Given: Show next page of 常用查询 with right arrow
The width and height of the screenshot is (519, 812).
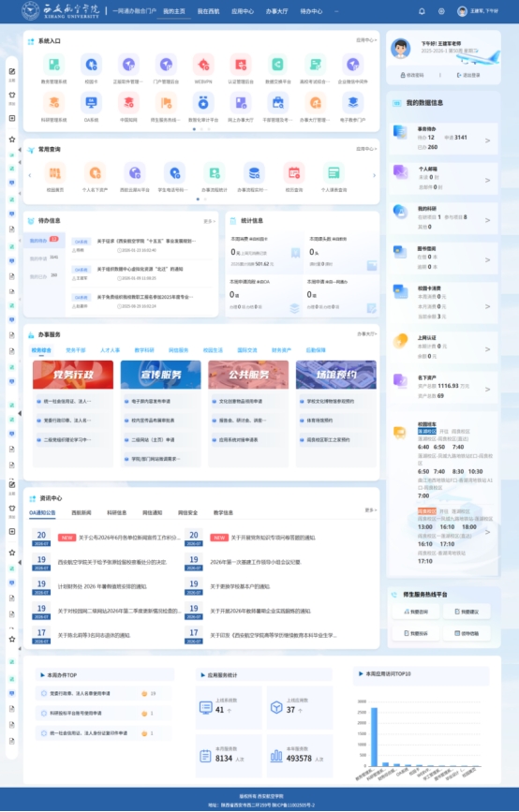Looking at the screenshot, I should pyautogui.click(x=375, y=175).
